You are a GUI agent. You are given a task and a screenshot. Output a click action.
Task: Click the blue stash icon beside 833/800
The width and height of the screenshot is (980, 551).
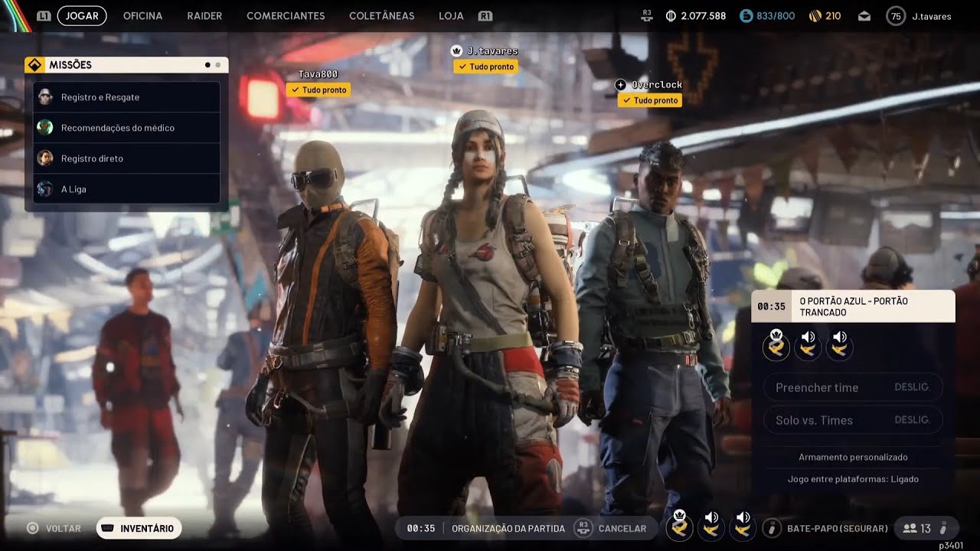pos(746,16)
